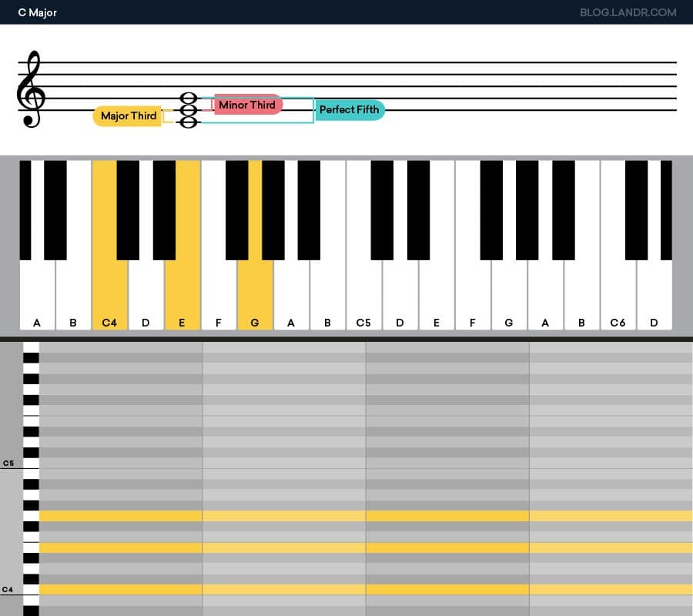Toggle the Minor Third interval label
Viewport: 693px width, 616px height.
click(x=246, y=105)
